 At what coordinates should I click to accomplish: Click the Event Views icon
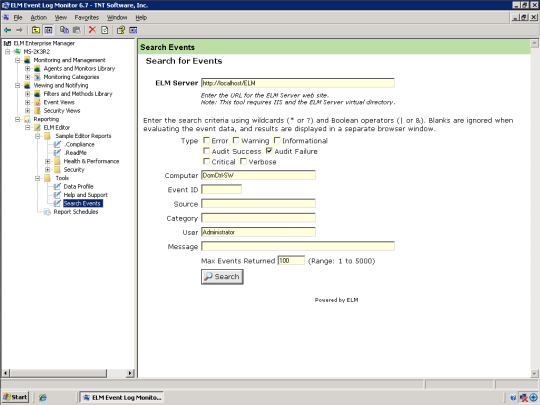tap(37, 102)
